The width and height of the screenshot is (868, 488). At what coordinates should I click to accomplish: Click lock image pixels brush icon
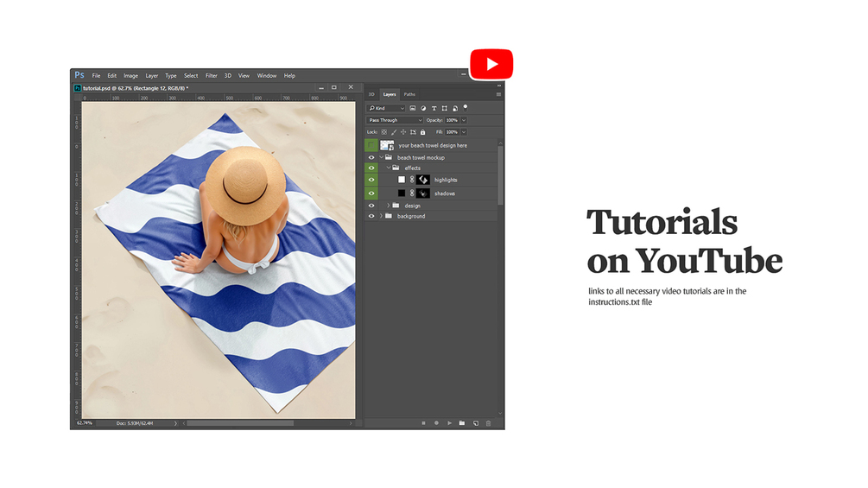394,132
